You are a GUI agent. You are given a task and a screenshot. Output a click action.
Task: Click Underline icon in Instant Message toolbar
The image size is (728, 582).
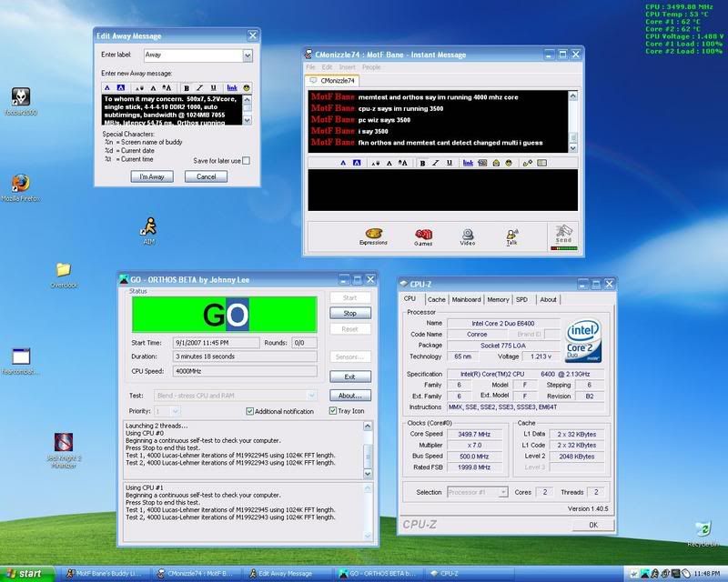[449, 163]
